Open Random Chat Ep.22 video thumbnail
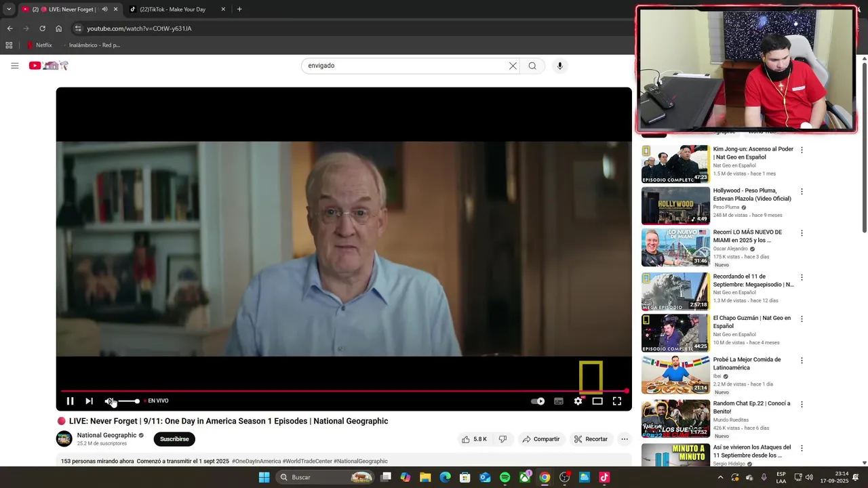This screenshot has width=868, height=488. click(675, 419)
